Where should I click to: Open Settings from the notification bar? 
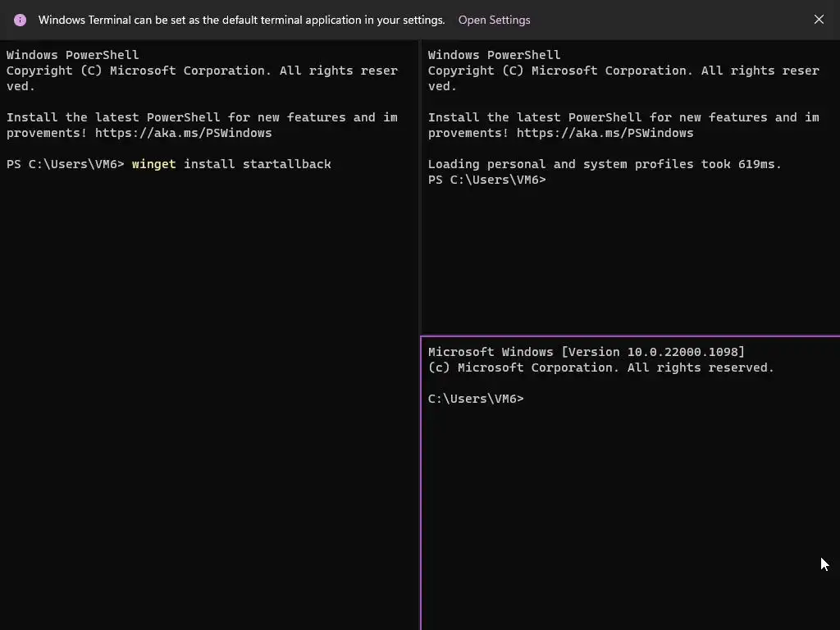[x=494, y=20]
